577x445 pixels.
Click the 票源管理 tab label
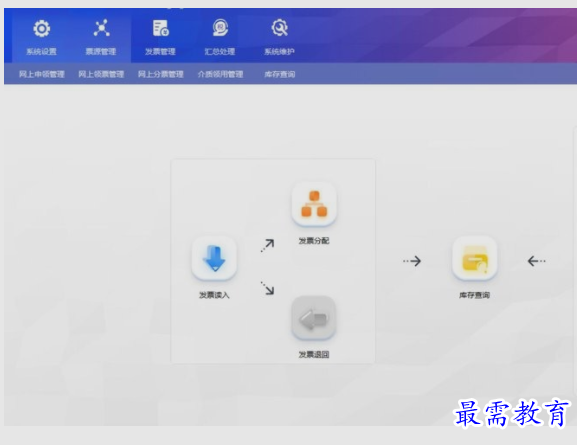click(x=101, y=52)
